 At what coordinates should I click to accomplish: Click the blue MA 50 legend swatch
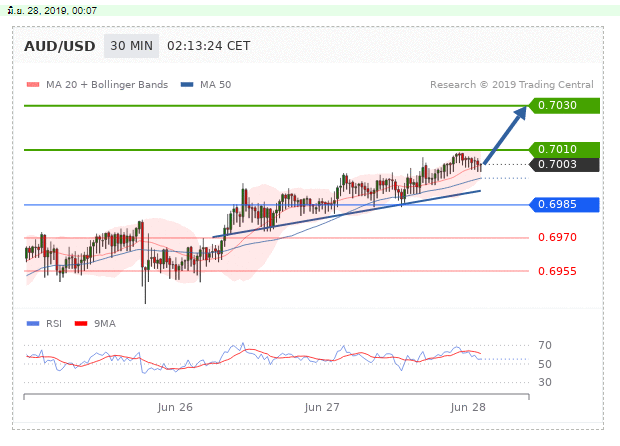click(187, 85)
